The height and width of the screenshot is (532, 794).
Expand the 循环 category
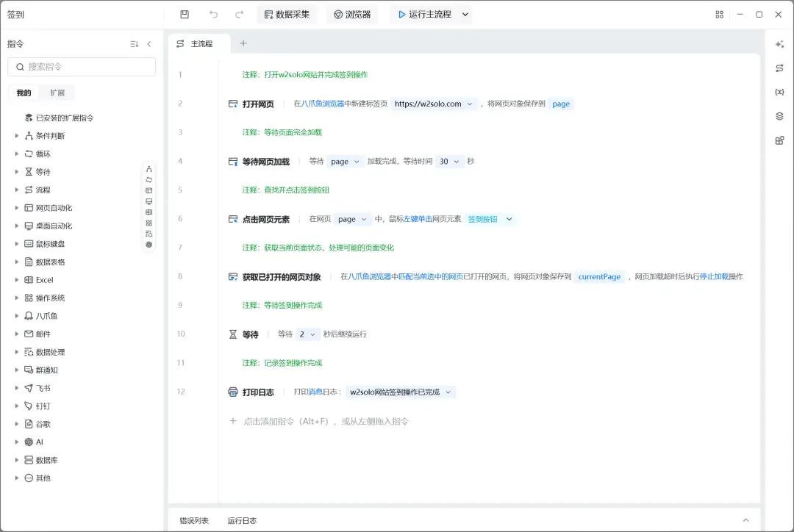[x=17, y=154]
